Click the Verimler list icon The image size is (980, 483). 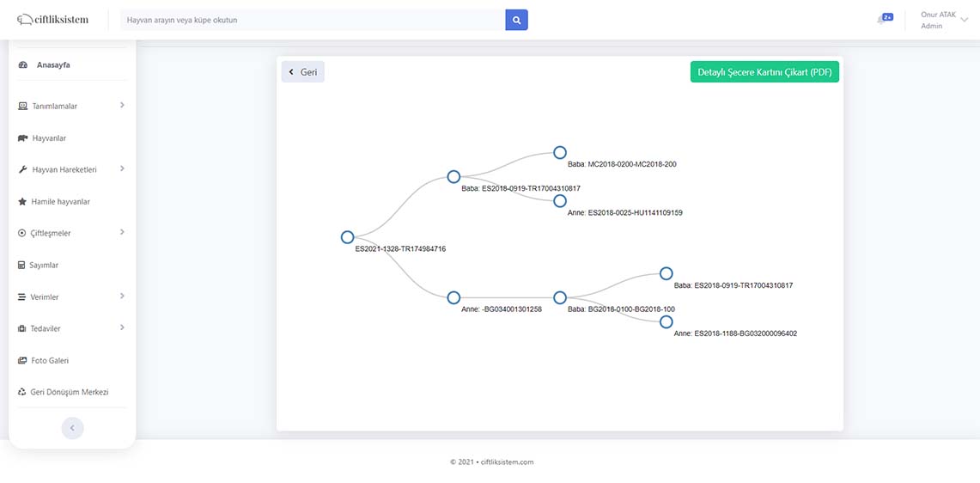click(21, 297)
